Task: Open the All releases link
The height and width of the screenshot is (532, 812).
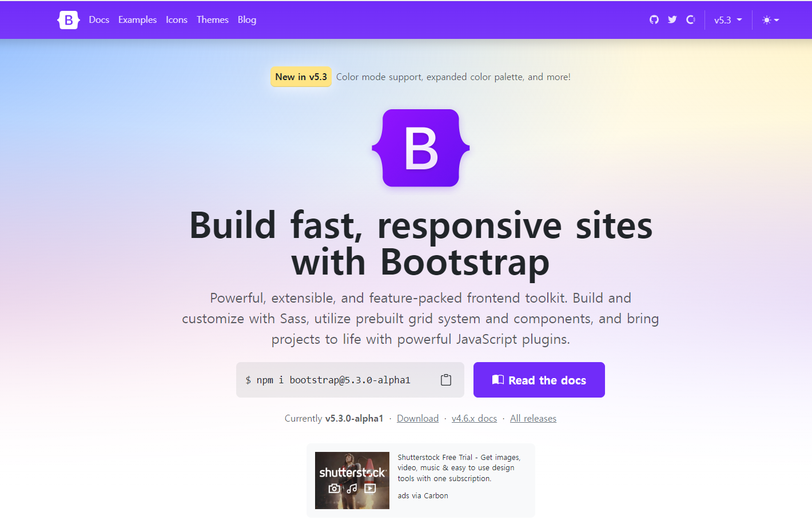Action: (x=533, y=419)
